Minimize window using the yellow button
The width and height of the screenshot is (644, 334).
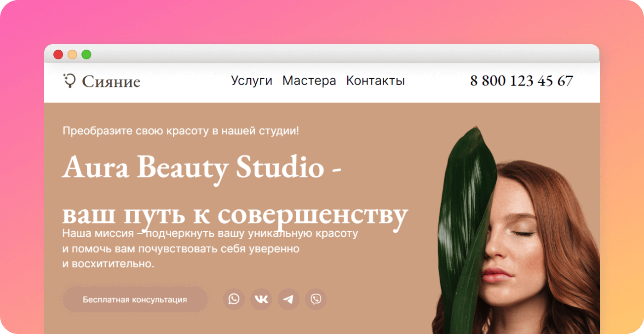[72, 54]
